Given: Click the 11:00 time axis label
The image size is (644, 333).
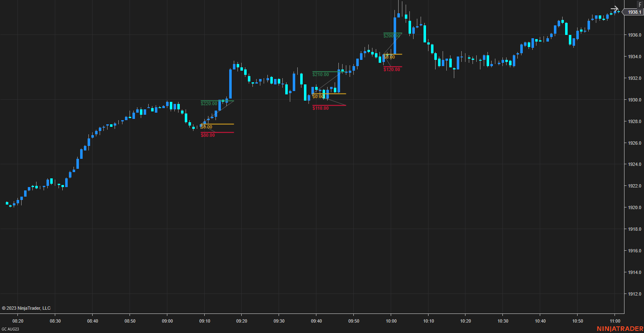Looking at the screenshot, I should [615, 321].
